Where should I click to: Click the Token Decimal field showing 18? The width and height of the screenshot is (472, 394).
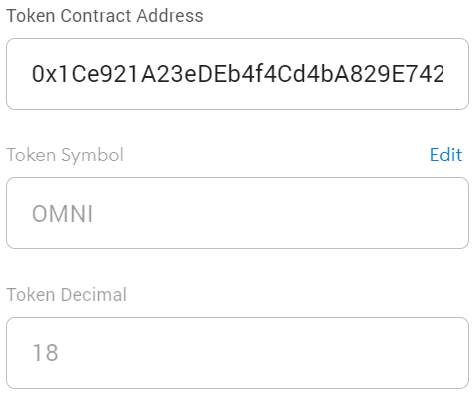pyautogui.click(x=237, y=353)
